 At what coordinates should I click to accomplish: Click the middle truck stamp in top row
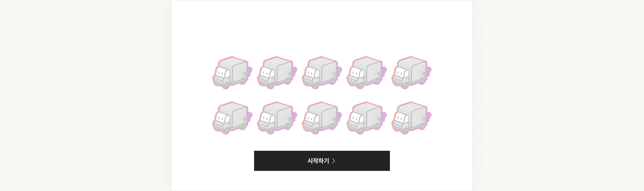click(x=322, y=73)
